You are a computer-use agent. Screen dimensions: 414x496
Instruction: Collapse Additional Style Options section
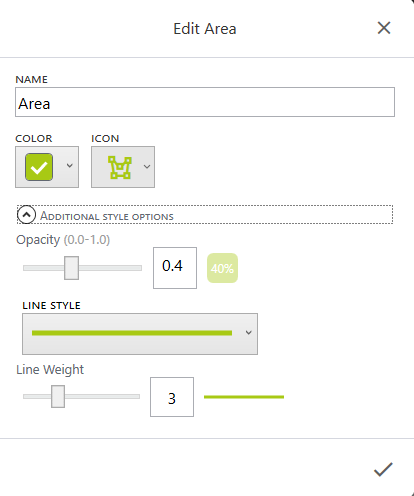tap(205, 215)
